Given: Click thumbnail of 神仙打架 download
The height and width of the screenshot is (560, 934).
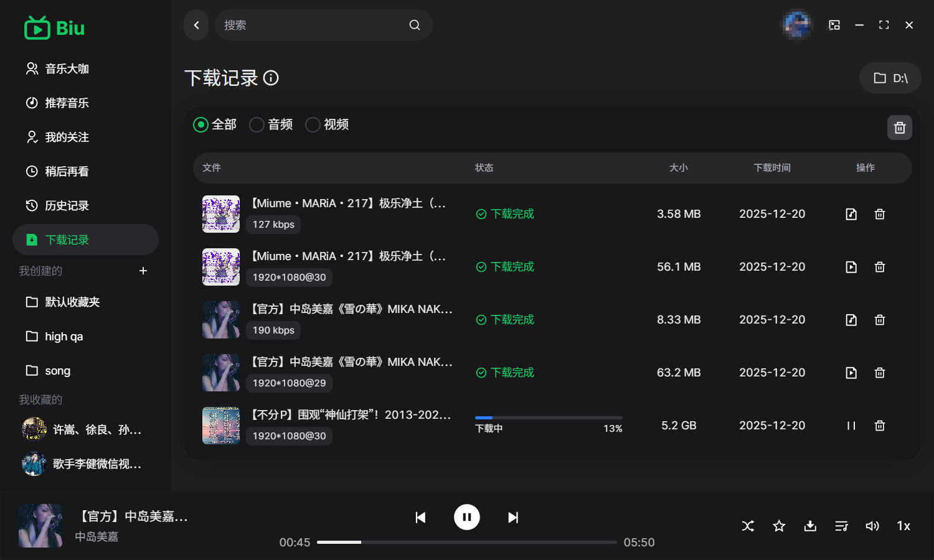Looking at the screenshot, I should pyautogui.click(x=221, y=426).
